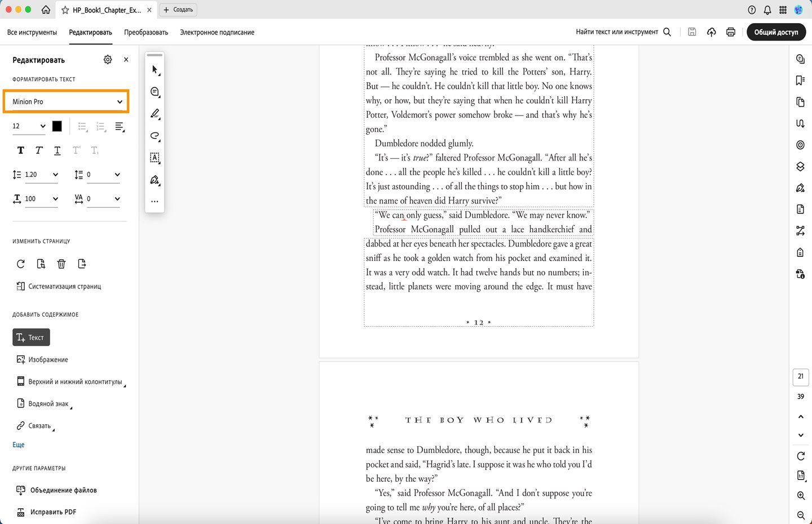Click the Создать button
The image size is (812, 524).
(178, 10)
